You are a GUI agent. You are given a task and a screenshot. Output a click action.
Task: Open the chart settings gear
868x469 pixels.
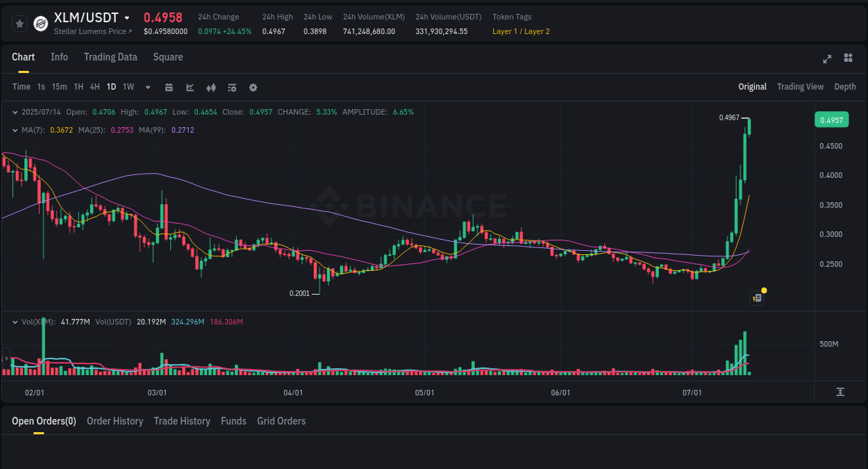pos(253,87)
